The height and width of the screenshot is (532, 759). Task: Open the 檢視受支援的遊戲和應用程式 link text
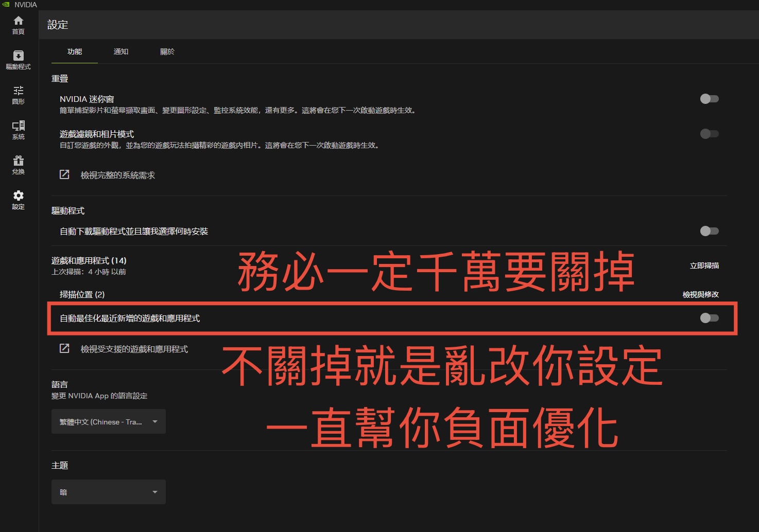tap(134, 349)
